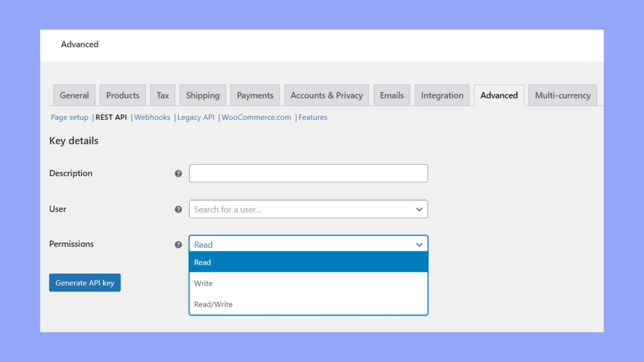The height and width of the screenshot is (362, 644).
Task: Navigate to Legacy API settings
Action: click(x=196, y=117)
